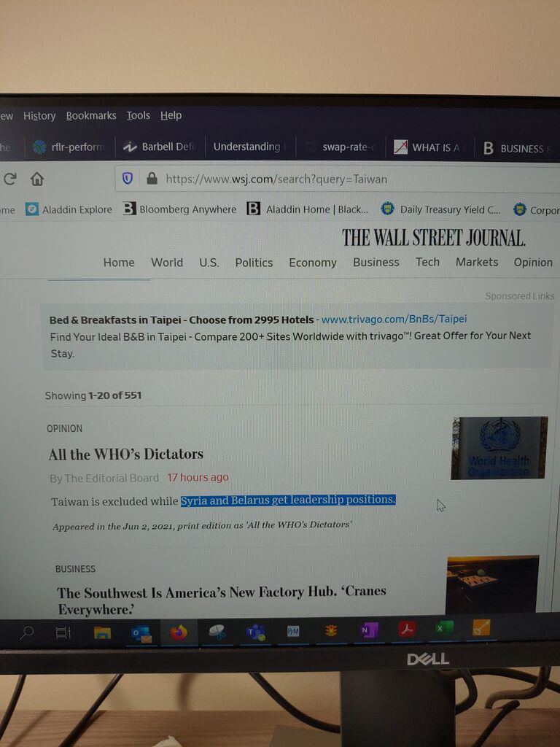Open the History menu
The height and width of the screenshot is (747, 560).
tap(39, 116)
